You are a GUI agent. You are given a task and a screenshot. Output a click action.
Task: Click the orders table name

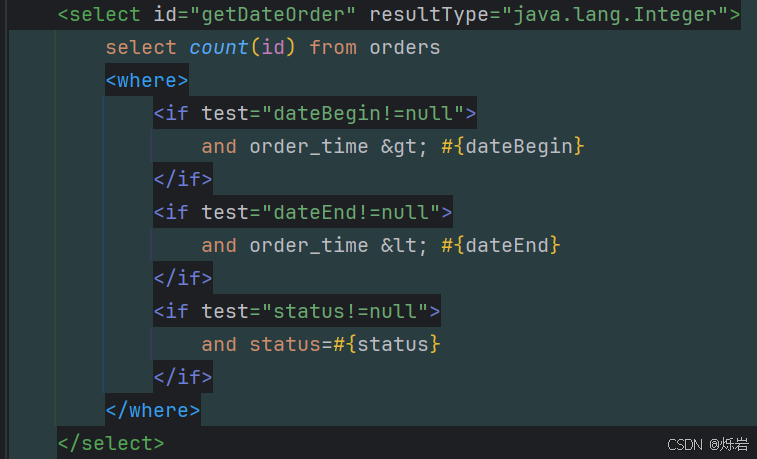[x=405, y=47]
